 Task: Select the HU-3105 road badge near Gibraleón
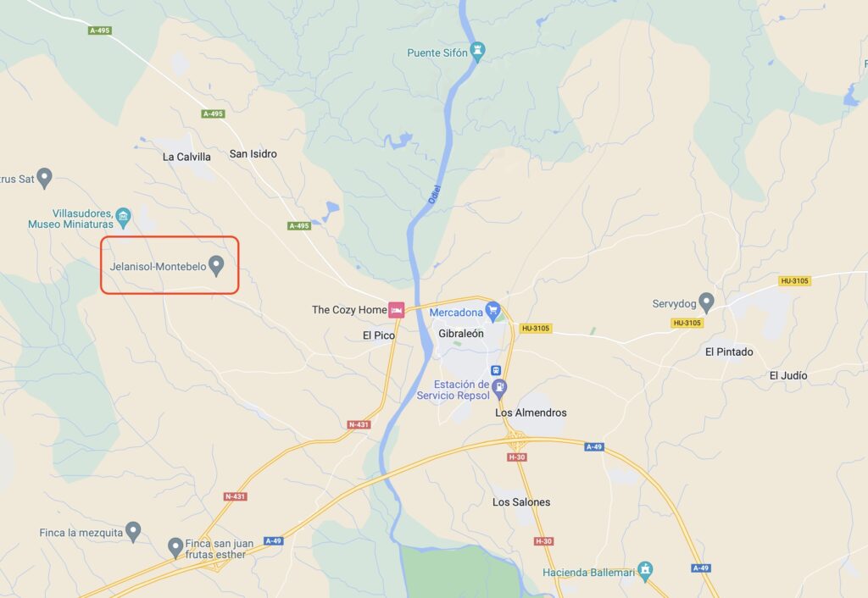(x=536, y=328)
